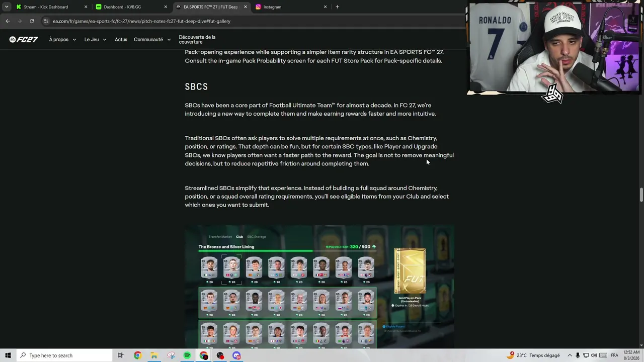
Task: Open Windows Task View
Action: 121,355
